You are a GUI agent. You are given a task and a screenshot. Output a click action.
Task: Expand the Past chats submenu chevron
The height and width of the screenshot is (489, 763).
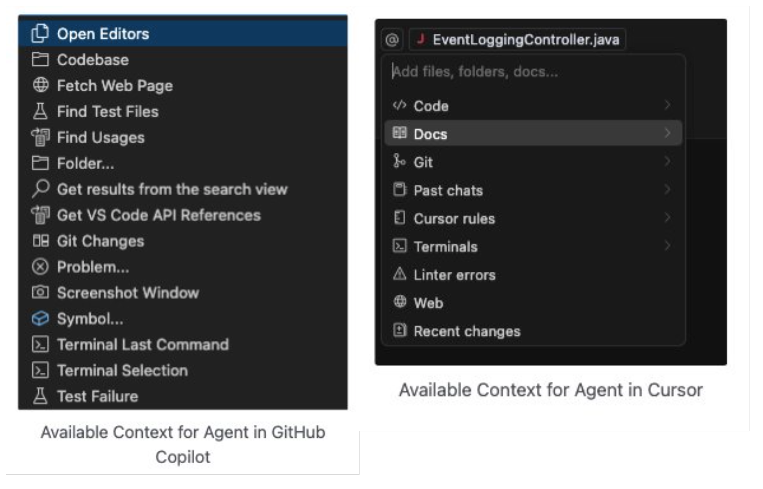point(668,189)
